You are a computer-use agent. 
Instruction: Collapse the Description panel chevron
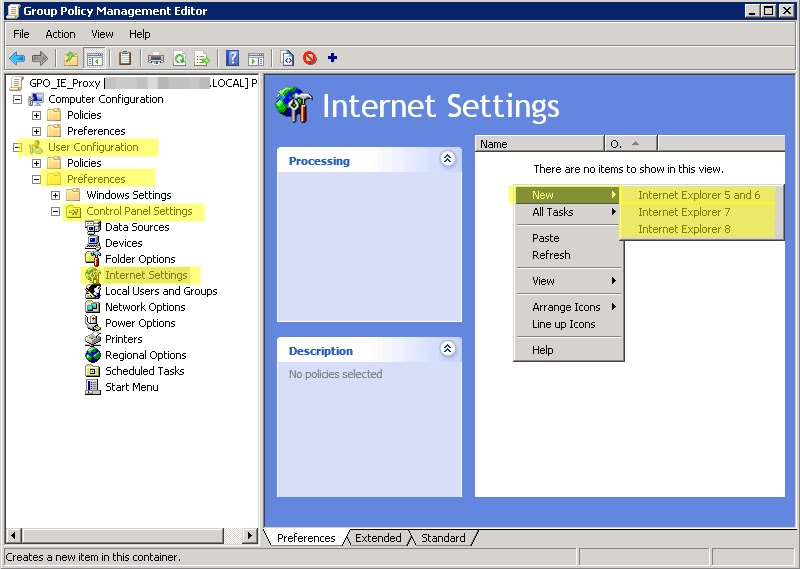tap(447, 349)
